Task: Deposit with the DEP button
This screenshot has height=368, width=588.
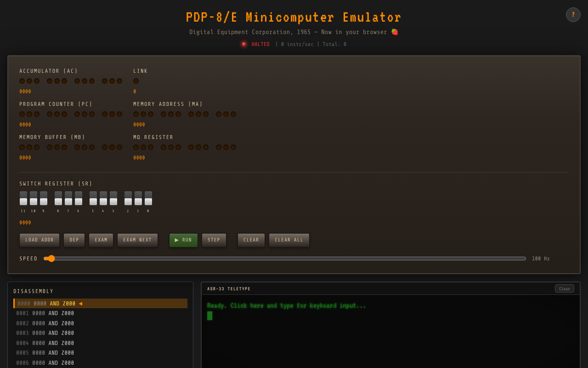Action: pos(74,240)
